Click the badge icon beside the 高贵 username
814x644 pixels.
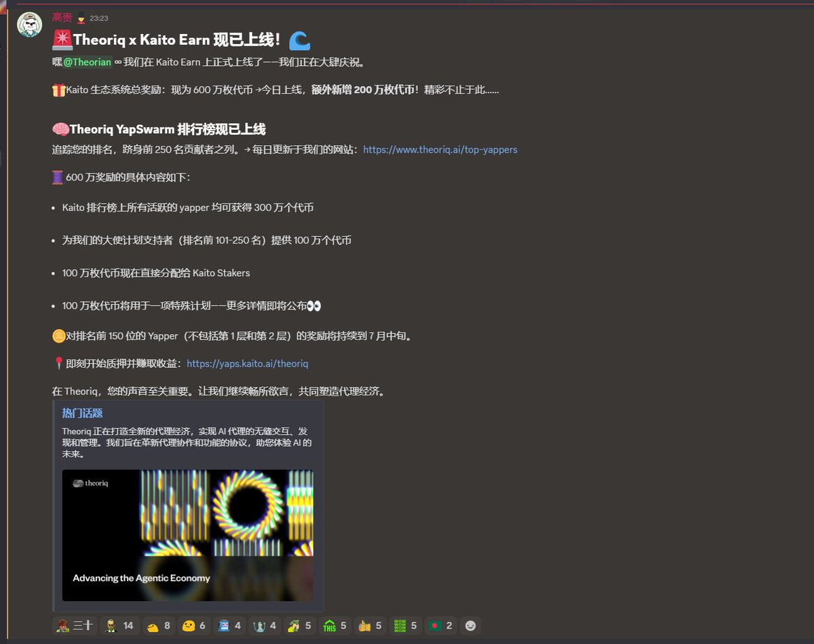coord(81,18)
